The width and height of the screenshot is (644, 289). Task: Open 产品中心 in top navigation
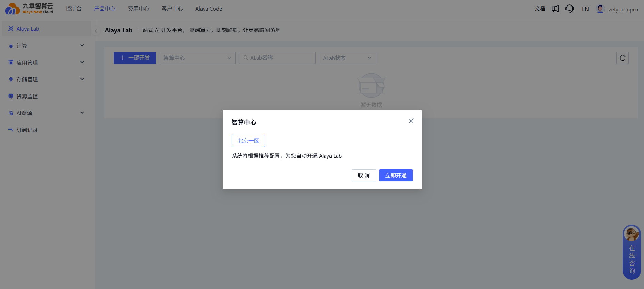point(105,9)
